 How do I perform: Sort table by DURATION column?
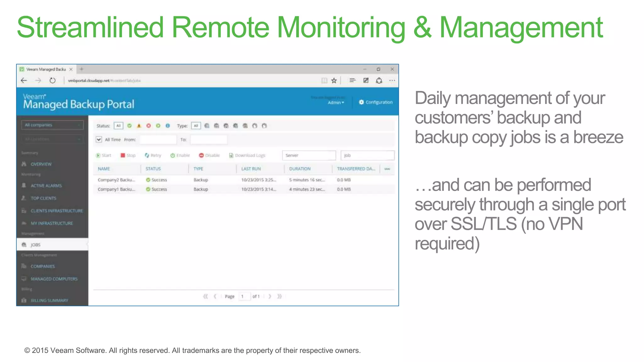coord(300,169)
